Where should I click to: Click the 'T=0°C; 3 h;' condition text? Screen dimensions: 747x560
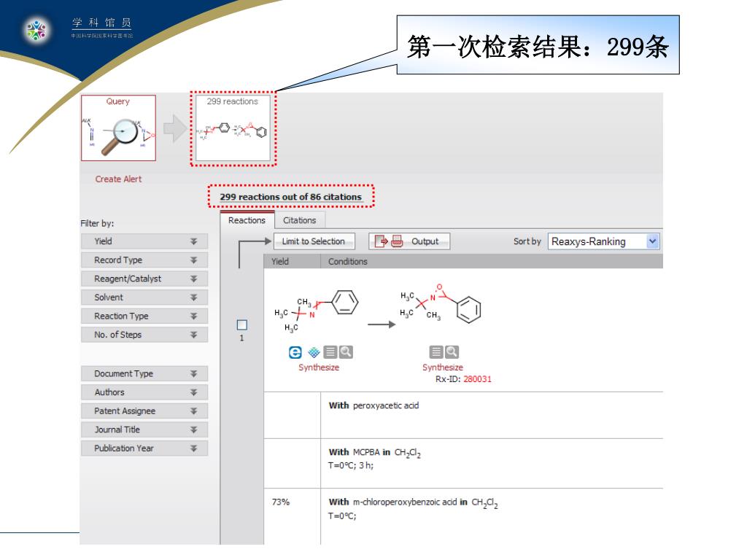pos(351,466)
